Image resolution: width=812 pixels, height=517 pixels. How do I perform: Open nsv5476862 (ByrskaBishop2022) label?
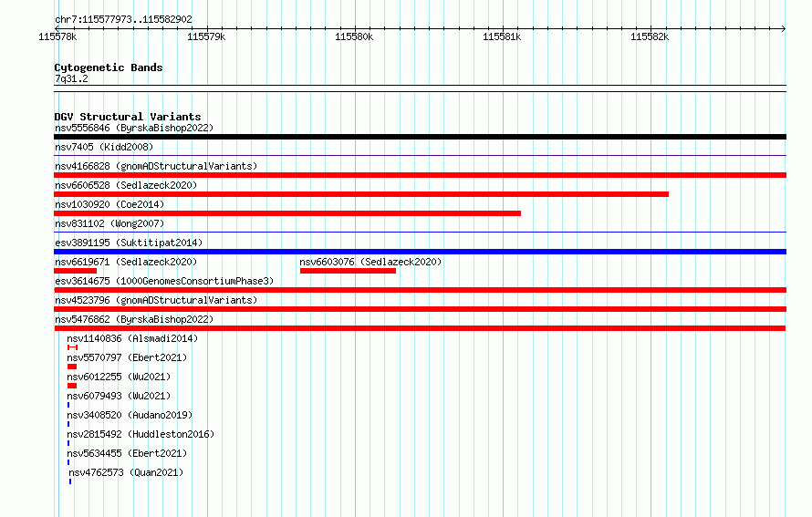134,319
